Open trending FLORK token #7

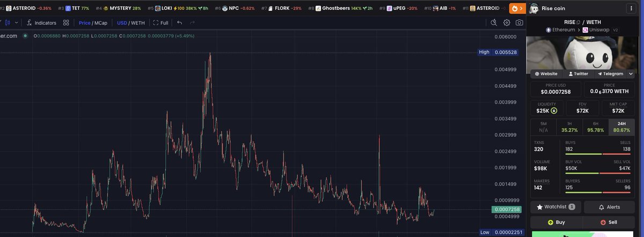(281, 9)
